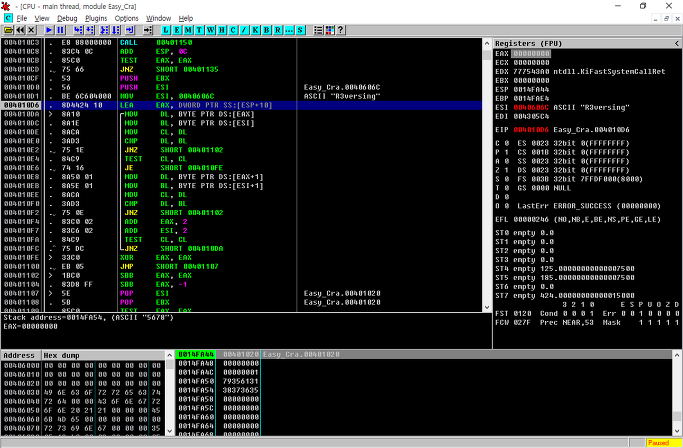Show the References window (R button)
Image resolution: width=683 pixels, height=448 pixels.
coord(278,30)
